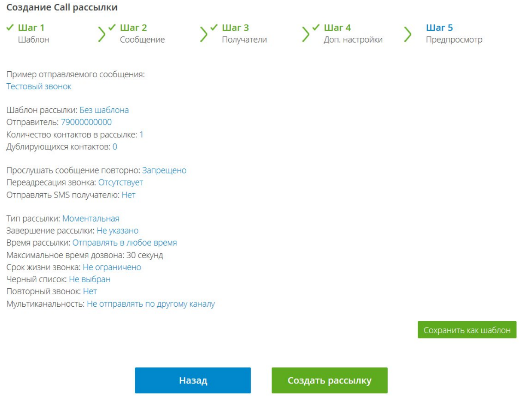This screenshot has width=532, height=402.
Task: Click sender number 79000000000
Action: point(86,122)
